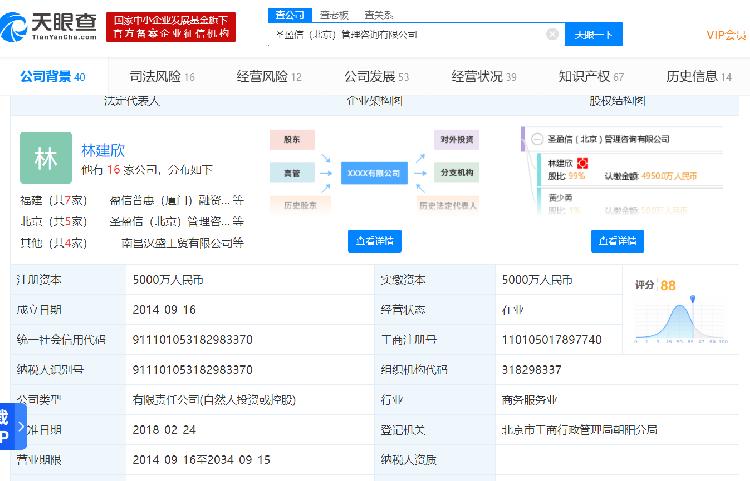Open the 公司发展 tab
Viewport: 750px width, 481px height.
[376, 77]
